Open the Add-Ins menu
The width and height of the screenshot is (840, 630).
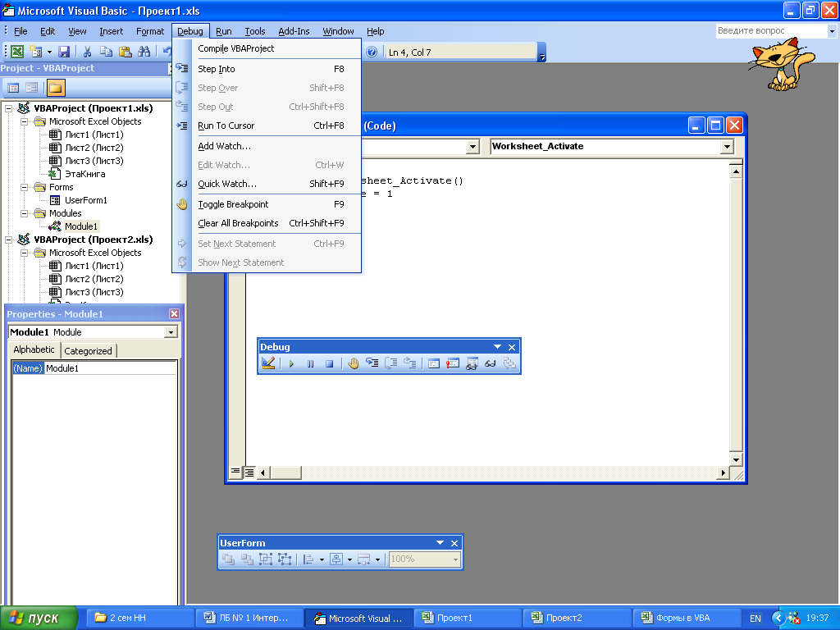(294, 31)
